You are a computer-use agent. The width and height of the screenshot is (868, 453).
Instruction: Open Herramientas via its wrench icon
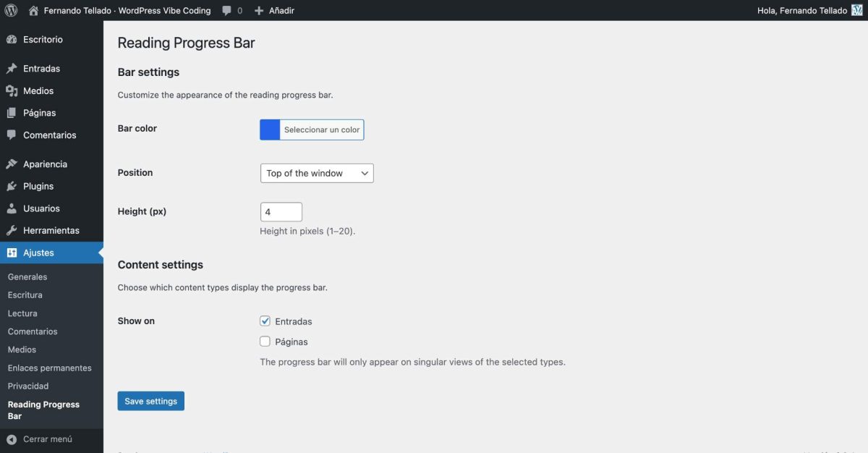[12, 230]
